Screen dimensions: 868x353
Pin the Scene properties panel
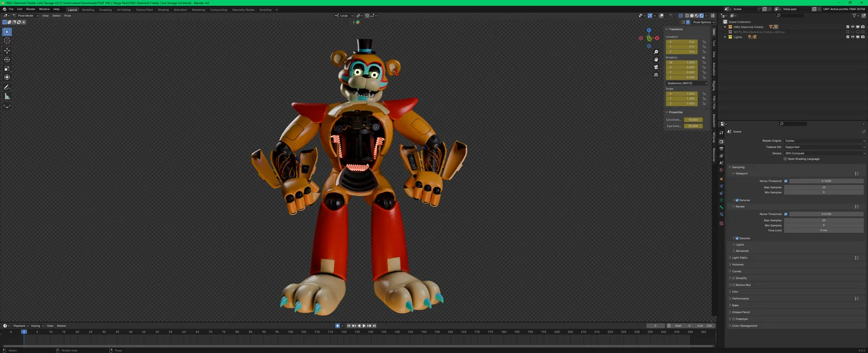pyautogui.click(x=864, y=132)
